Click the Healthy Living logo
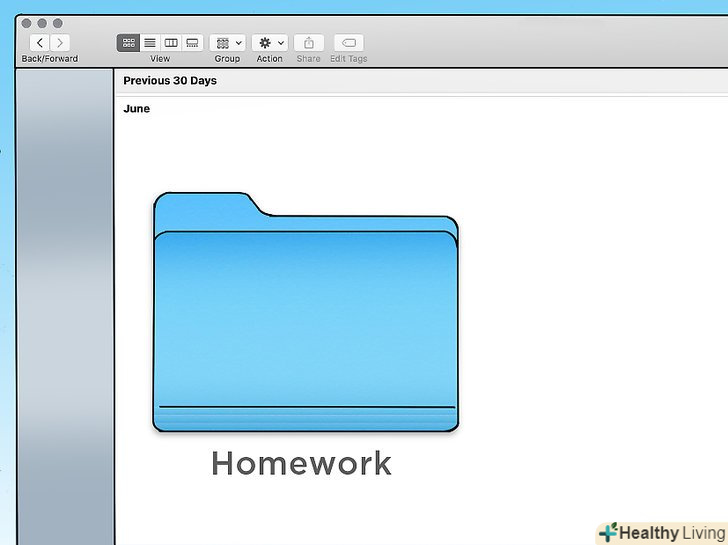 point(663,533)
